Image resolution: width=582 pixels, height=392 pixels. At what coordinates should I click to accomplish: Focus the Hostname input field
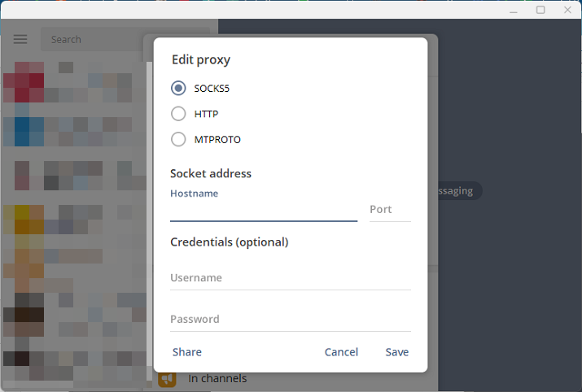(x=264, y=210)
